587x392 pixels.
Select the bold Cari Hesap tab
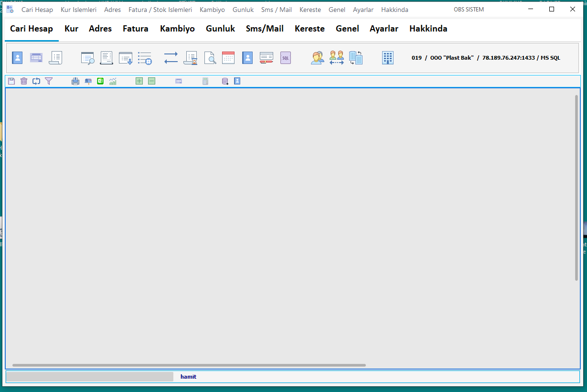32,29
